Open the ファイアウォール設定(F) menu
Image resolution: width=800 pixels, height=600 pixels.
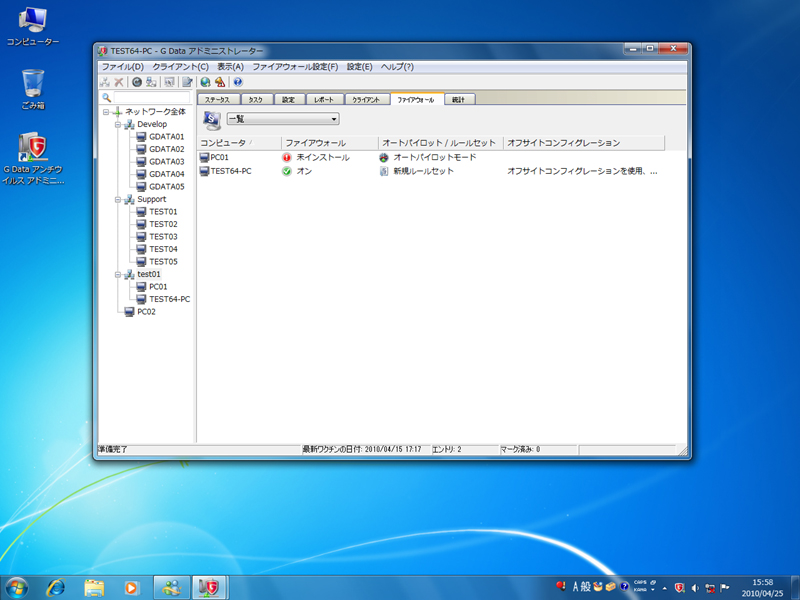(295, 67)
